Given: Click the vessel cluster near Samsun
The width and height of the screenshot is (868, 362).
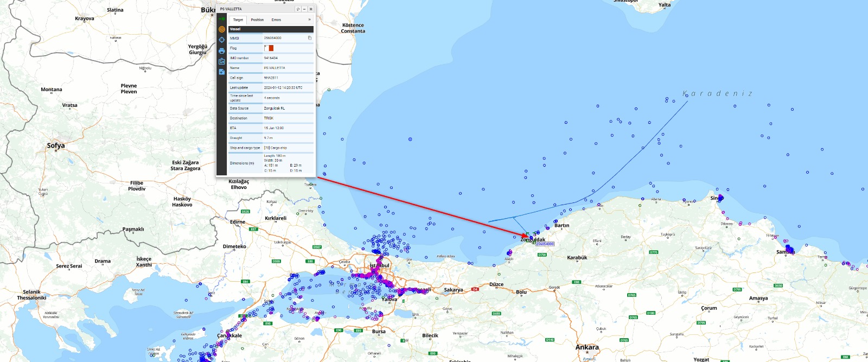Looking at the screenshot, I should pos(789,250).
